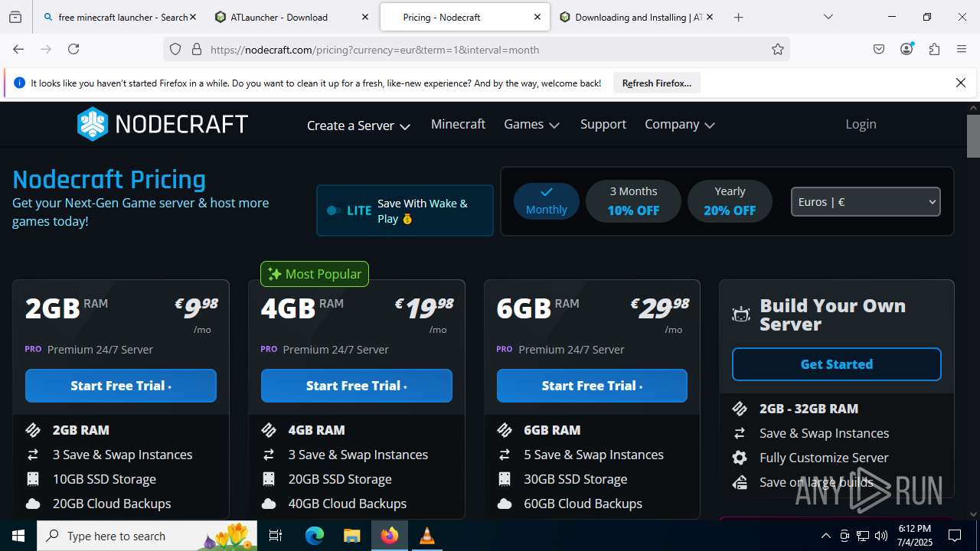This screenshot has width=980, height=551.
Task: Start Free Trial for 4GB plan
Action: [357, 386]
